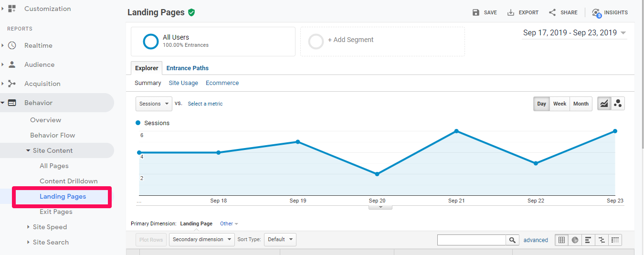Click the Share icon
The height and width of the screenshot is (255, 644).
(552, 12)
